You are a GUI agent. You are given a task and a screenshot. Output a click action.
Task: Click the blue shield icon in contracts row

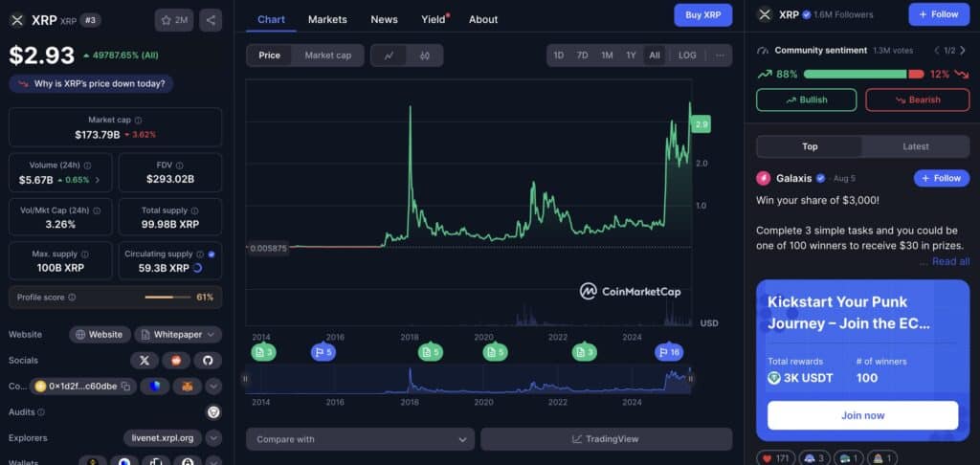155,387
